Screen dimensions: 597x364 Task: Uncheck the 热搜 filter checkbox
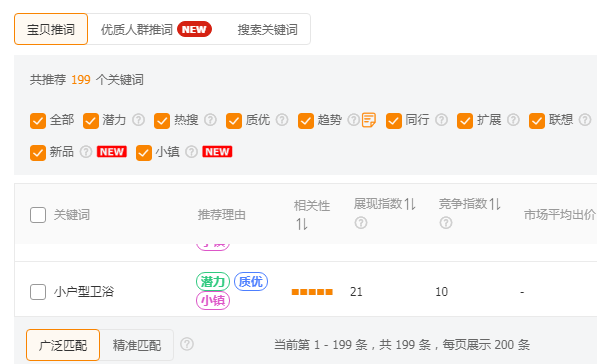click(x=162, y=121)
